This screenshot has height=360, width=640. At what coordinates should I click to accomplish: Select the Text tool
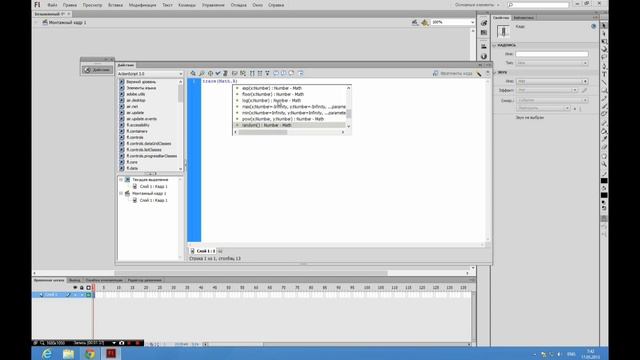(x=604, y=74)
